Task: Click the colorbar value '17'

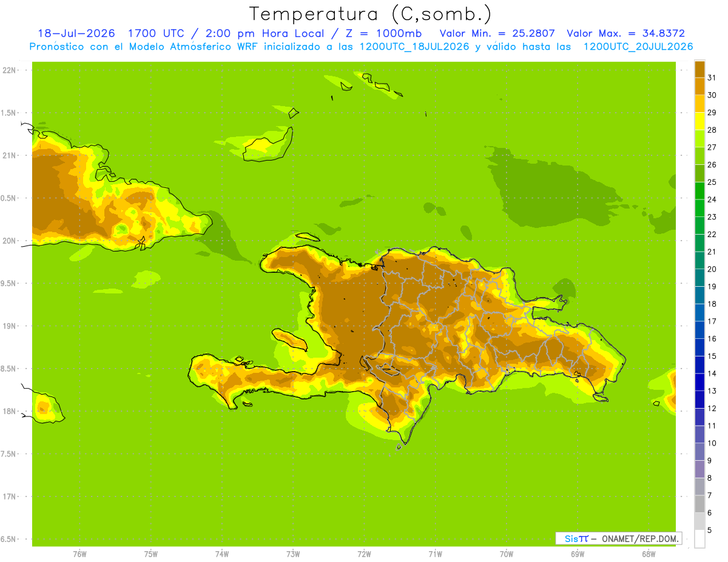Action: tap(712, 321)
